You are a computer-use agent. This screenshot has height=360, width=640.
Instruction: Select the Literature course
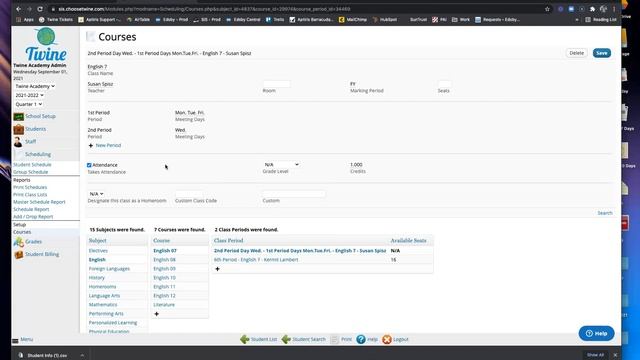[x=164, y=304]
